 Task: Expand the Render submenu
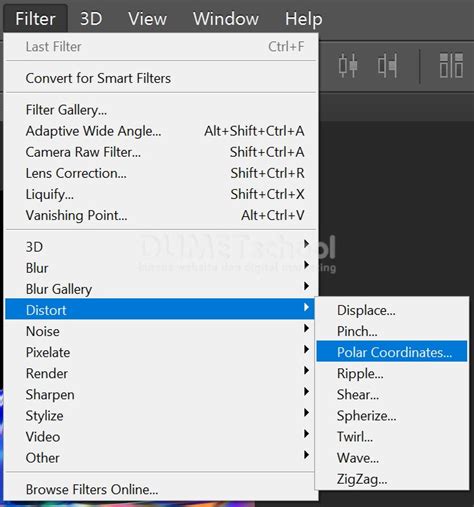160,373
